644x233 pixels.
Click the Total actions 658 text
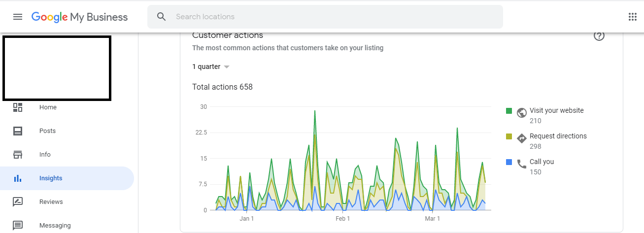click(222, 87)
